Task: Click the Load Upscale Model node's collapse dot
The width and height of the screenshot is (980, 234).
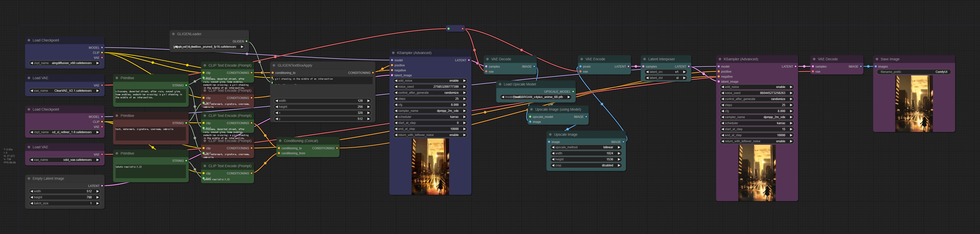Action: (500, 84)
